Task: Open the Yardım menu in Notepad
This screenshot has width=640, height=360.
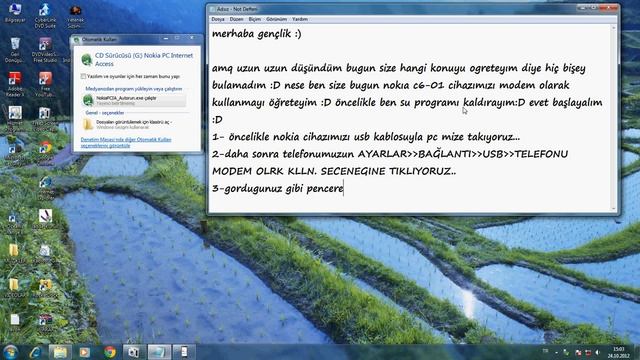Action: (300, 19)
